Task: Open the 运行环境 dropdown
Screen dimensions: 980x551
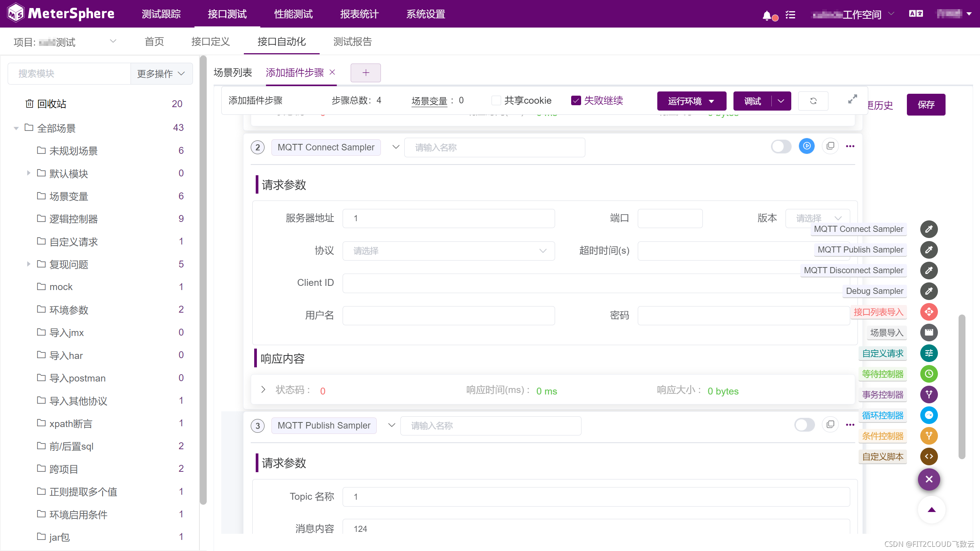Action: tap(691, 101)
